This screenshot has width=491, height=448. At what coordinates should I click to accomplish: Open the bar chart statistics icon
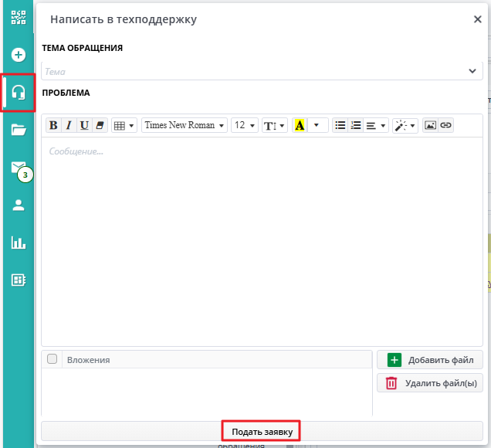tap(19, 243)
